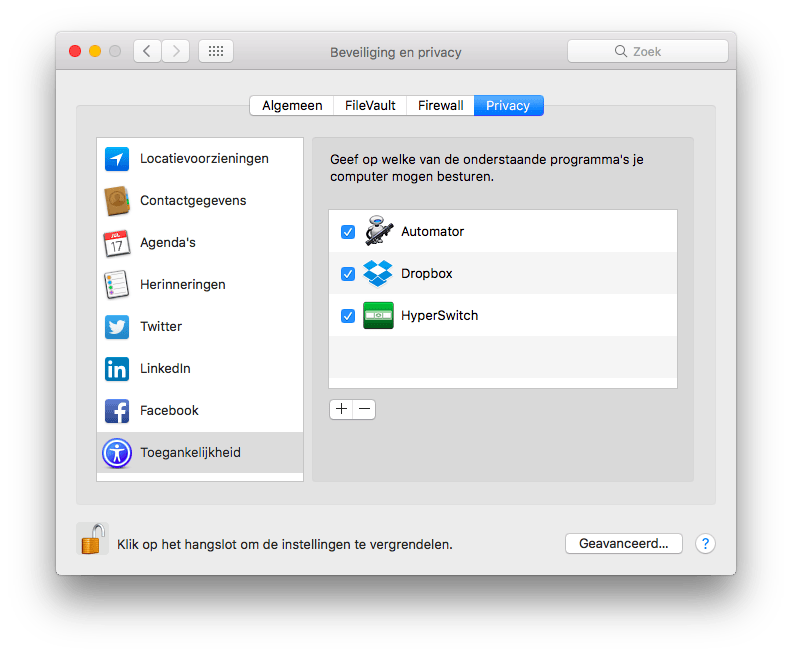Click the Contactgegevens address book icon
This screenshot has width=792, height=655.
117,201
